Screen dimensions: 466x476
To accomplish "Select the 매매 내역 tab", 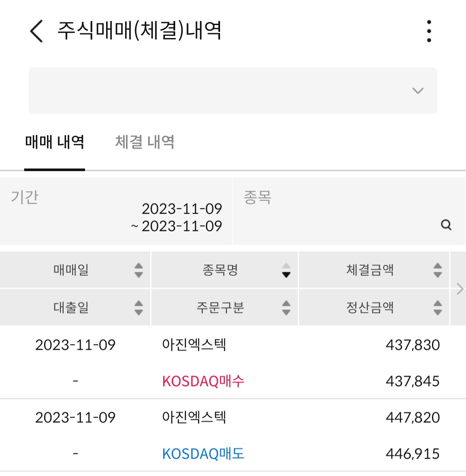I will (x=54, y=142).
